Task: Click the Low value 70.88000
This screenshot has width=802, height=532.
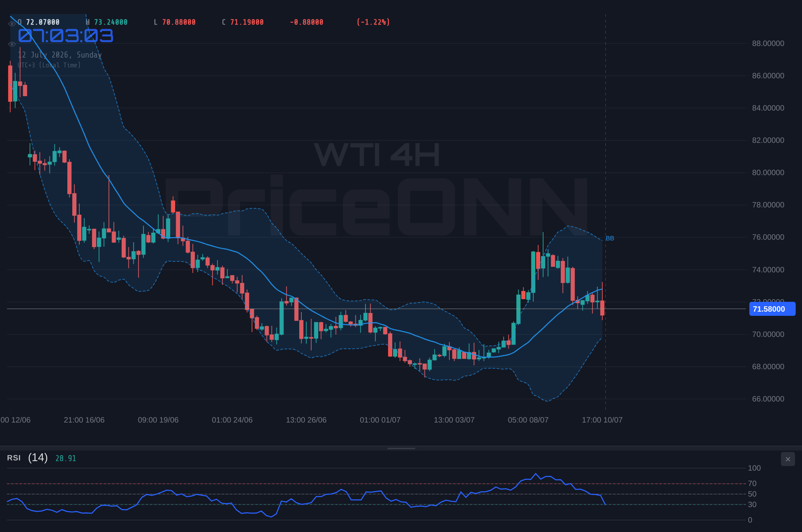Action: click(179, 22)
